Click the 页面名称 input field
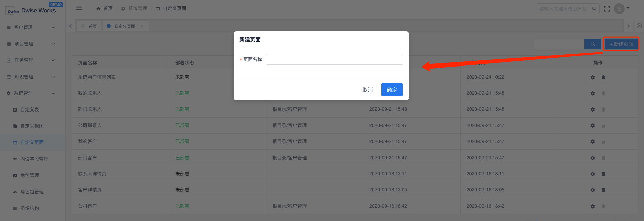This screenshot has height=221, width=644. (334, 59)
